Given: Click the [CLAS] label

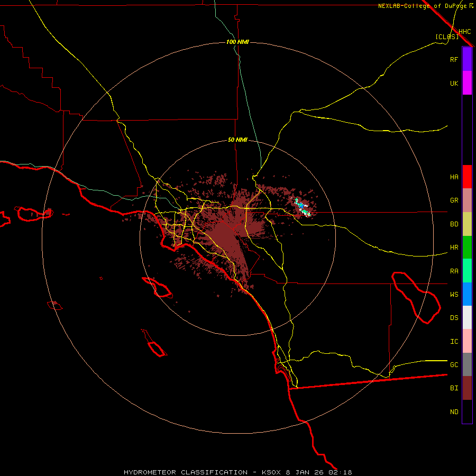Looking at the screenshot, I should pyautogui.click(x=447, y=36).
